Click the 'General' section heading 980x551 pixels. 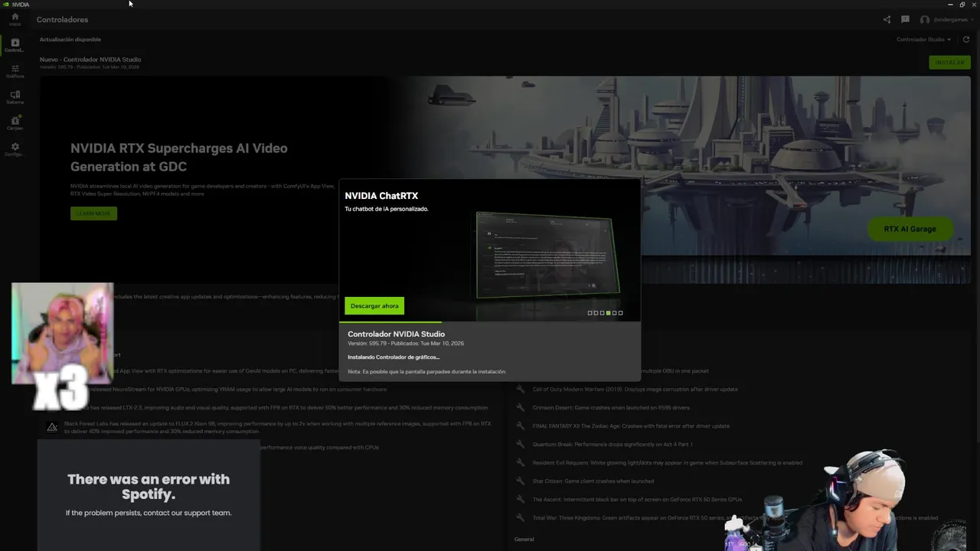coord(524,539)
